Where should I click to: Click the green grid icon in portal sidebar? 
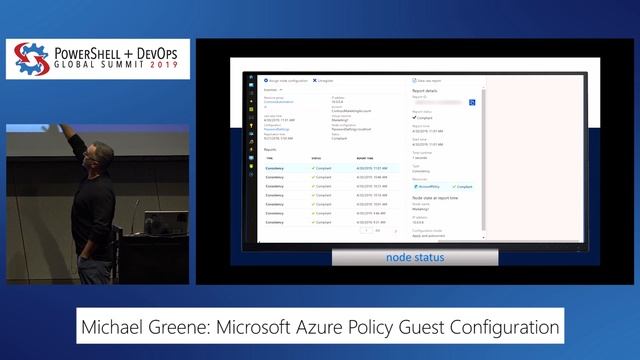click(251, 109)
